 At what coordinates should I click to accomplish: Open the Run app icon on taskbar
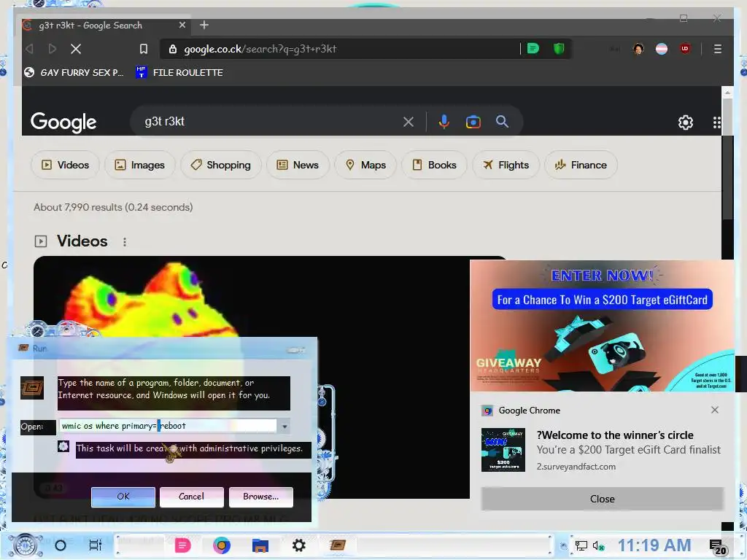(337, 545)
